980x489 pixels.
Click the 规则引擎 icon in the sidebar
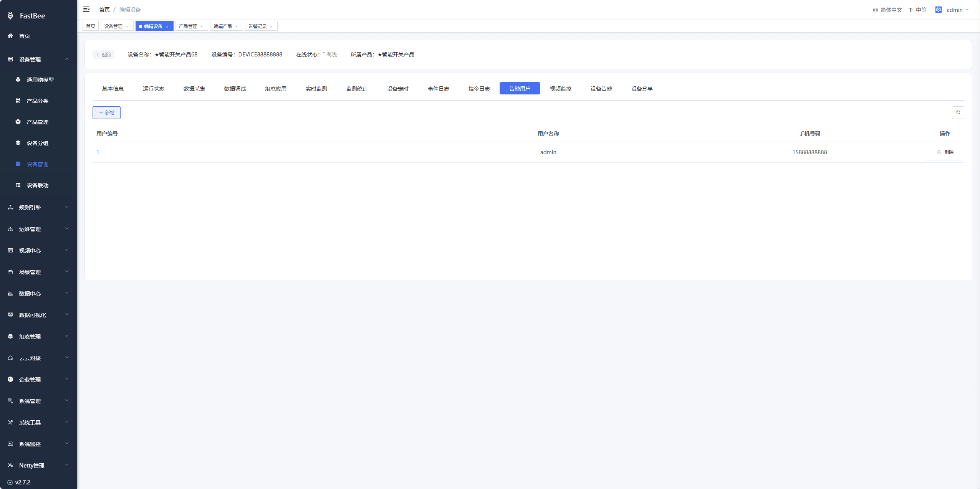tap(10, 207)
